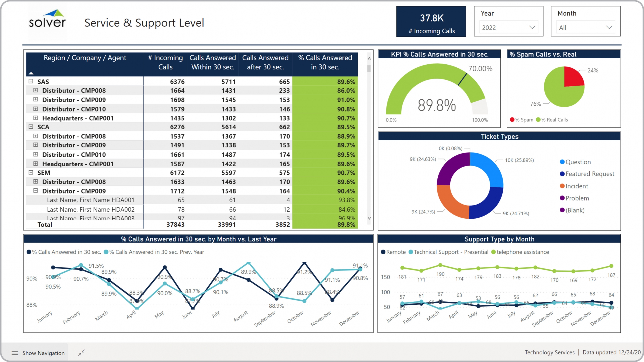Open the Month dropdown showing All

tap(585, 27)
